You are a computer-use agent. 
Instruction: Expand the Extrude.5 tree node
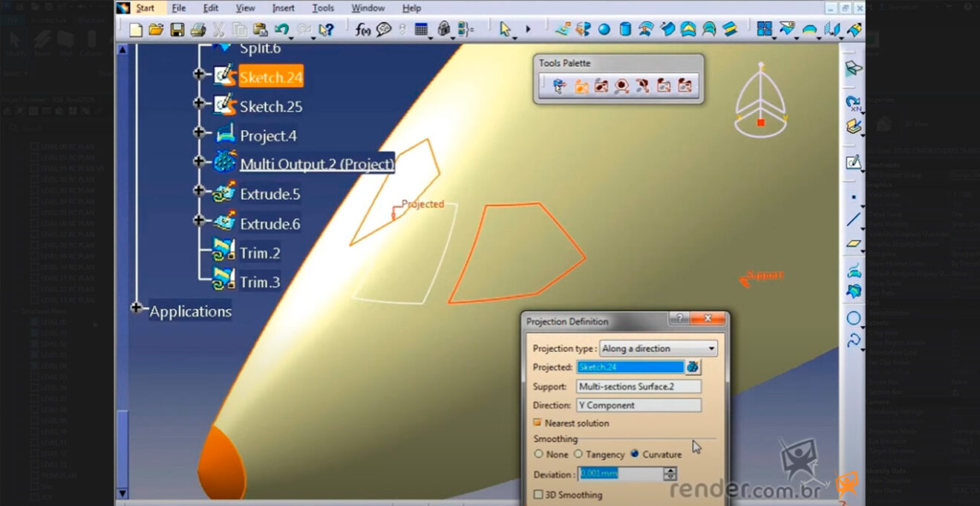(198, 191)
